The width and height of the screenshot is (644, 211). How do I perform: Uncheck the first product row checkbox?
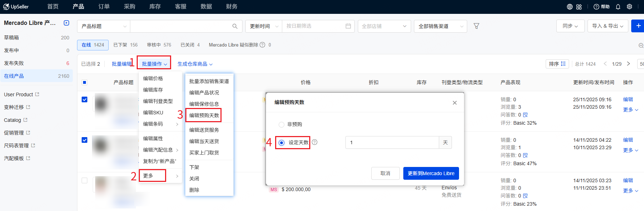click(x=84, y=99)
